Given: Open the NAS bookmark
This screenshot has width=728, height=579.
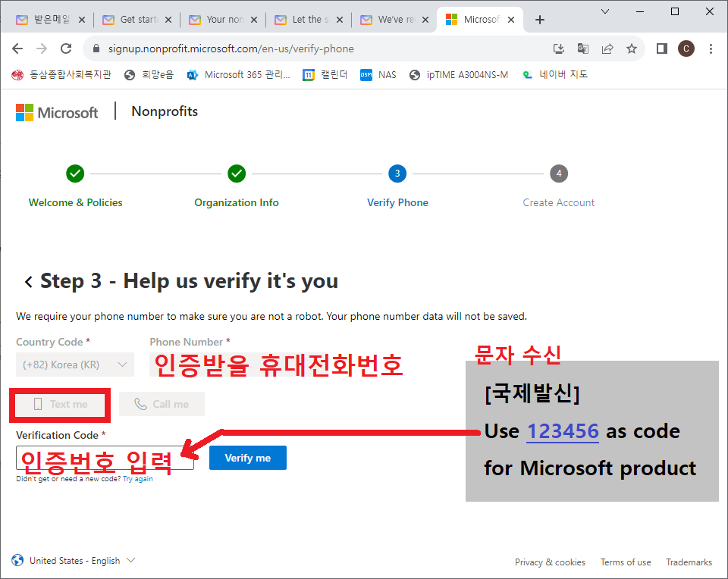Looking at the screenshot, I should tap(378, 75).
